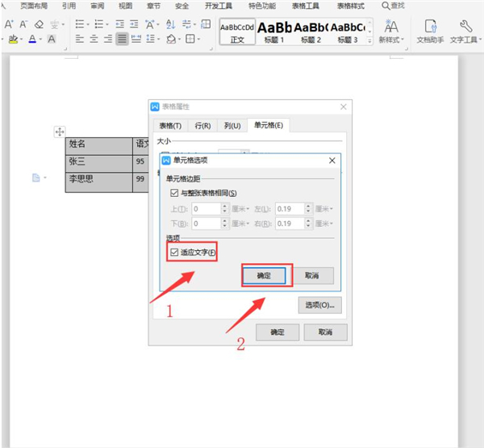The width and height of the screenshot is (484, 448).
Task: Click the character shading icon
Action: 52,38
